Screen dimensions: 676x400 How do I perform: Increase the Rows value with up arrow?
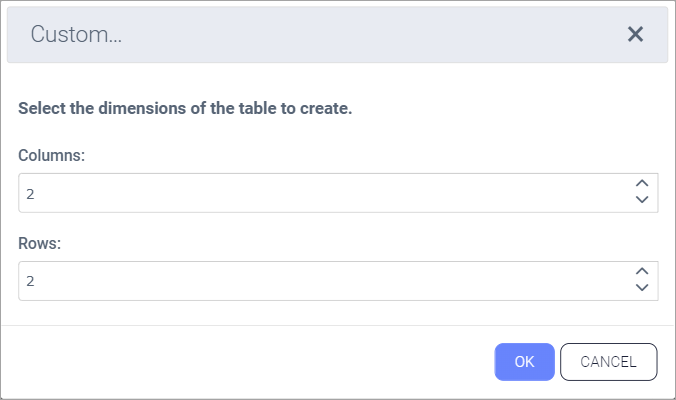tap(642, 272)
